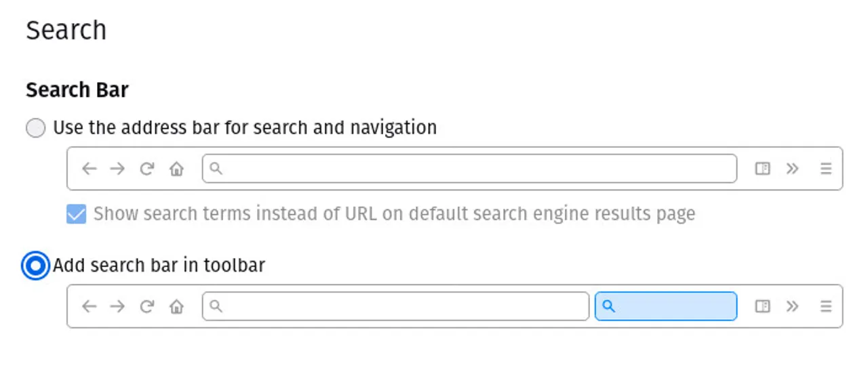
Task: Click overflow chevrons in first toolbar preview
Action: click(x=792, y=169)
